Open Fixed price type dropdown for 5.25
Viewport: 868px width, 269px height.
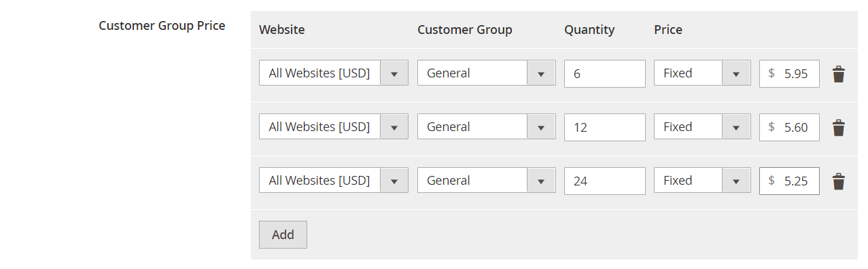coord(702,180)
